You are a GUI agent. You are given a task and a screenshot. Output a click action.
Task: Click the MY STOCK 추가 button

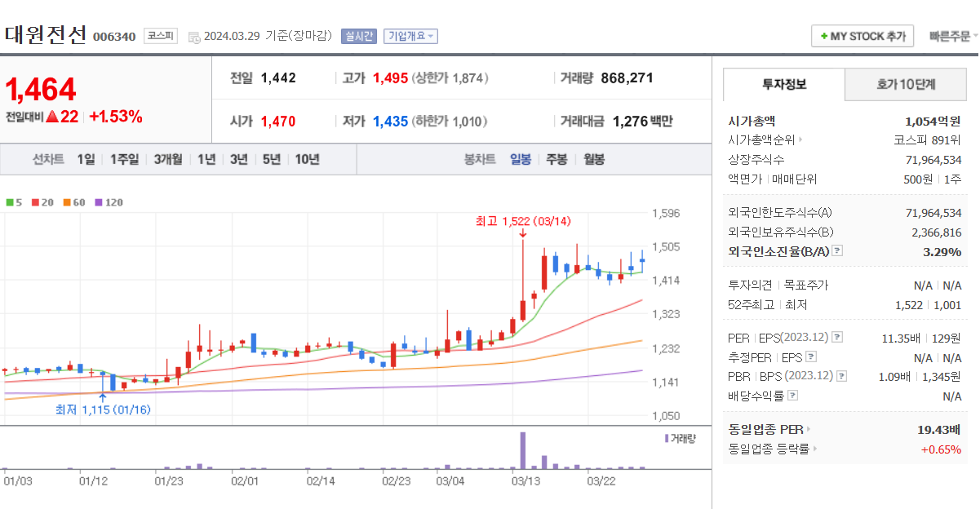863,36
